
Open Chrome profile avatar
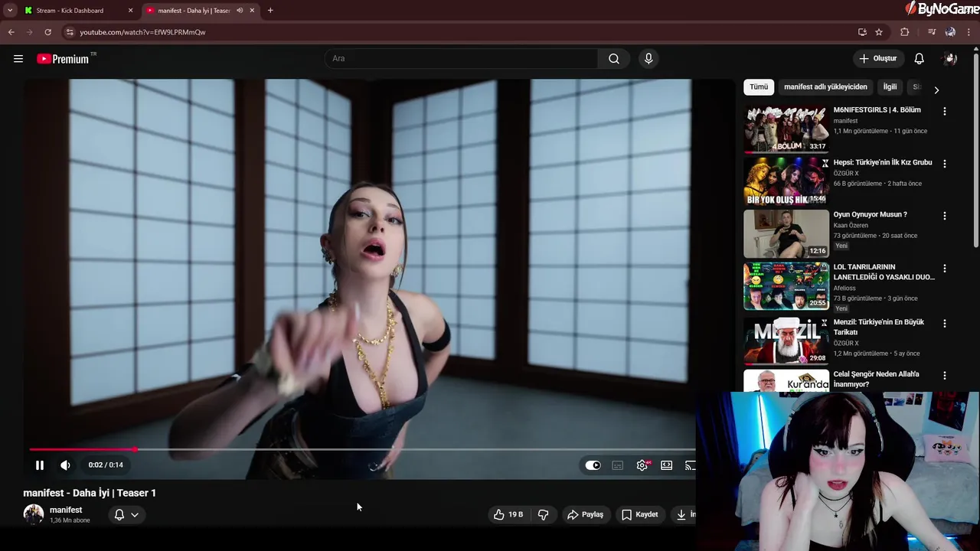coord(950,32)
